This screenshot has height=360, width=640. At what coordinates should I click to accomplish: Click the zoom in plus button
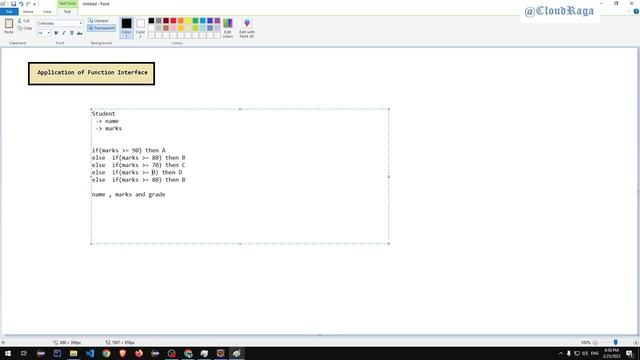tap(636, 342)
